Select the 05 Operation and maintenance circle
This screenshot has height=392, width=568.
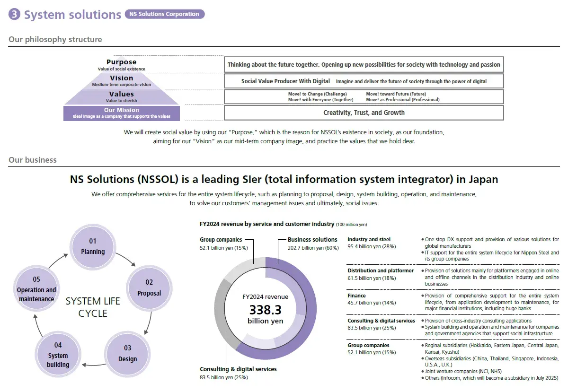[x=36, y=289]
